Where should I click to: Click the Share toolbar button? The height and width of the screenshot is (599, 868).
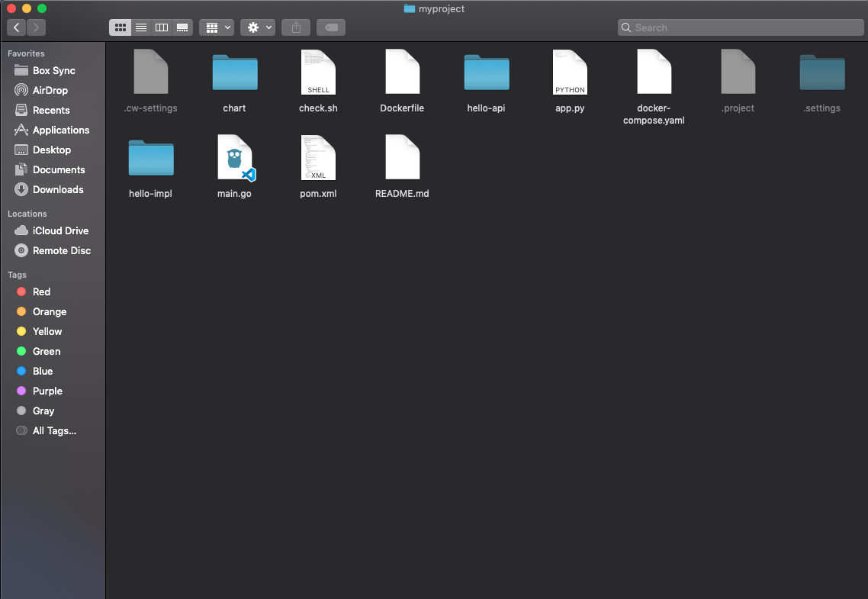point(295,27)
